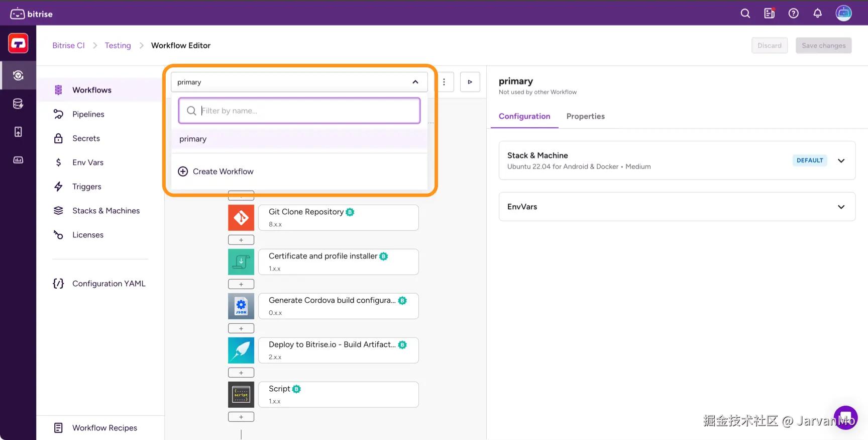The image size is (868, 440).
Task: Select the Git Clone Repository step icon
Action: point(241,218)
